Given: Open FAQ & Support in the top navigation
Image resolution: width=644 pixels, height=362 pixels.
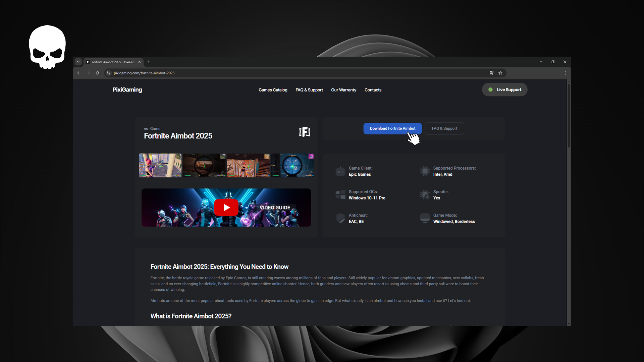Looking at the screenshot, I should pos(309,90).
